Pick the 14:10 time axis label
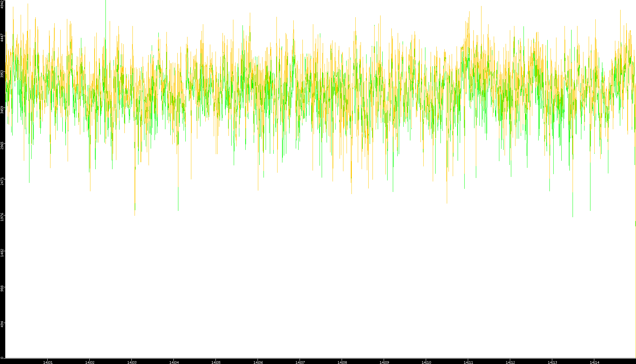636x364 pixels. point(426,362)
